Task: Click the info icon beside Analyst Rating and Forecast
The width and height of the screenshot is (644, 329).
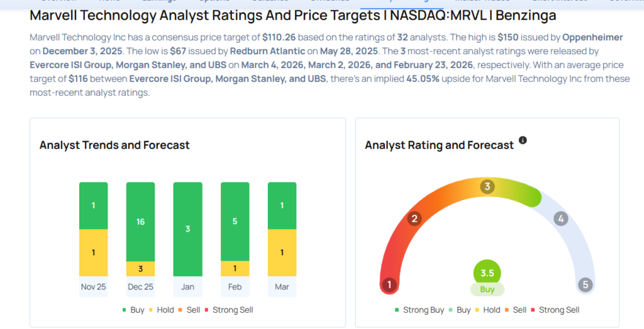Action: pyautogui.click(x=523, y=140)
